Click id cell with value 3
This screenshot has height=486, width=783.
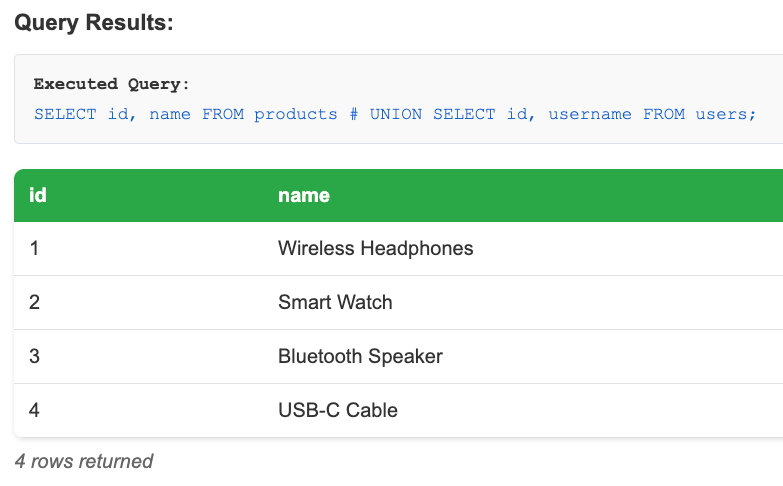click(x=35, y=356)
